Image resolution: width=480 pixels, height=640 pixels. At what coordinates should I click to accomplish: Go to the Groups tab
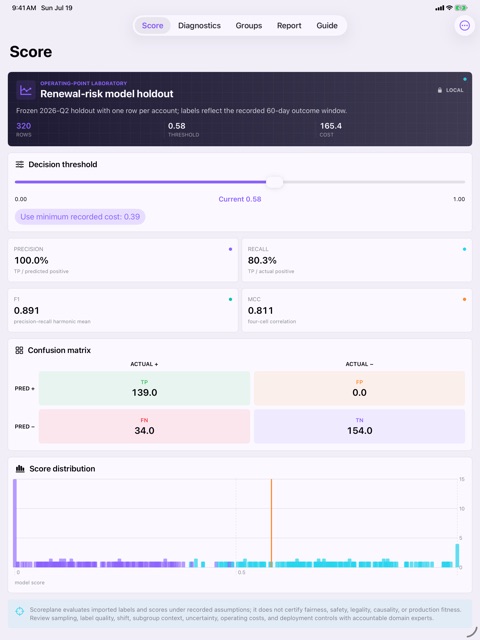(x=249, y=26)
